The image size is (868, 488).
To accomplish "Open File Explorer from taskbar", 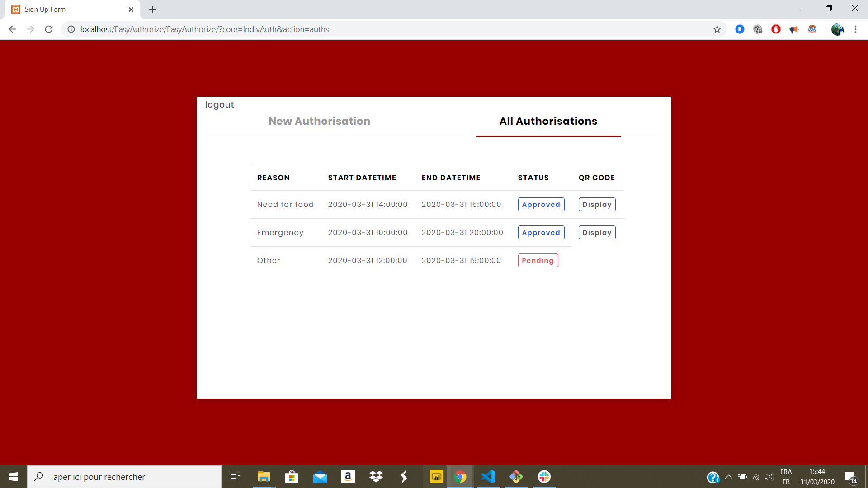I will point(264,477).
